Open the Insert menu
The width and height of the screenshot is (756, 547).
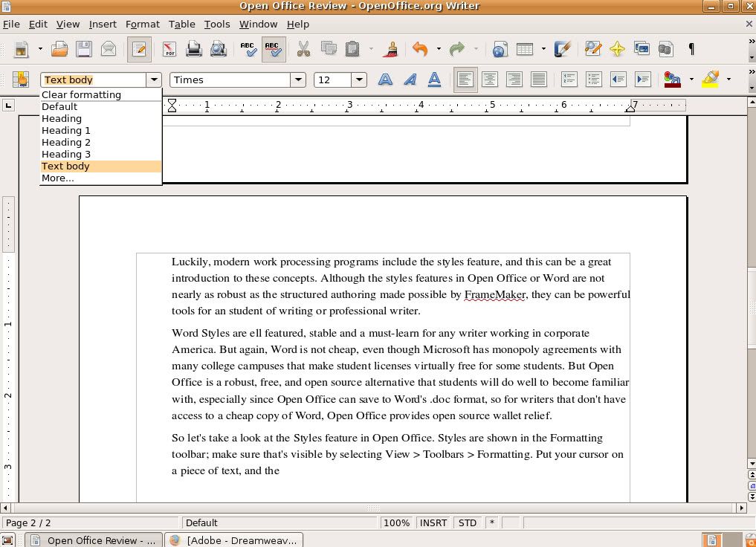click(x=103, y=24)
